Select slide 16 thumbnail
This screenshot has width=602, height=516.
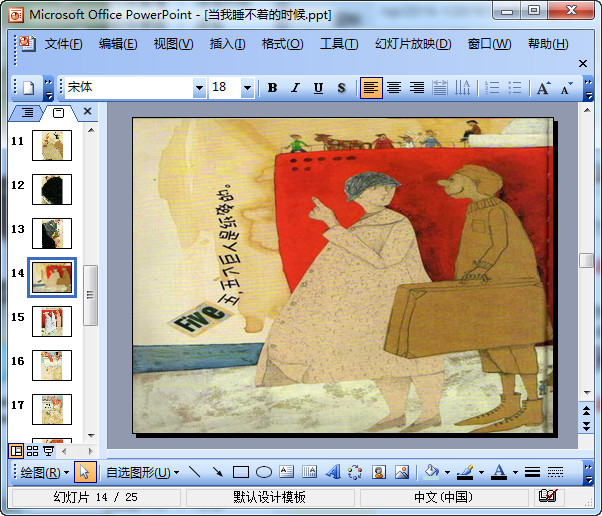click(x=52, y=365)
